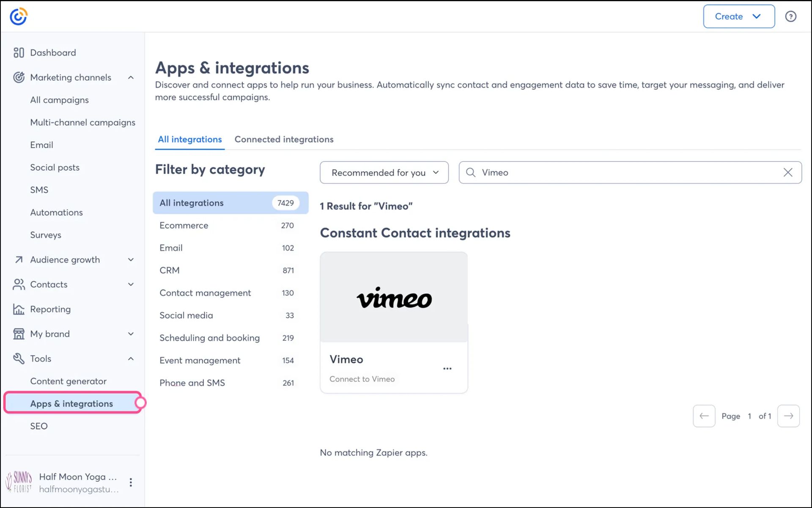Filter by Email category
Viewport: 812px width, 508px height.
(230, 248)
